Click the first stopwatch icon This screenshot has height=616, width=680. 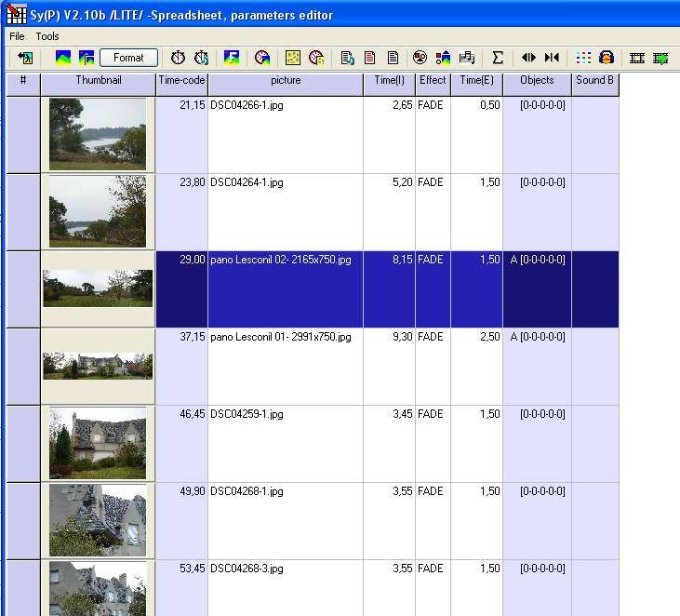pos(178,58)
